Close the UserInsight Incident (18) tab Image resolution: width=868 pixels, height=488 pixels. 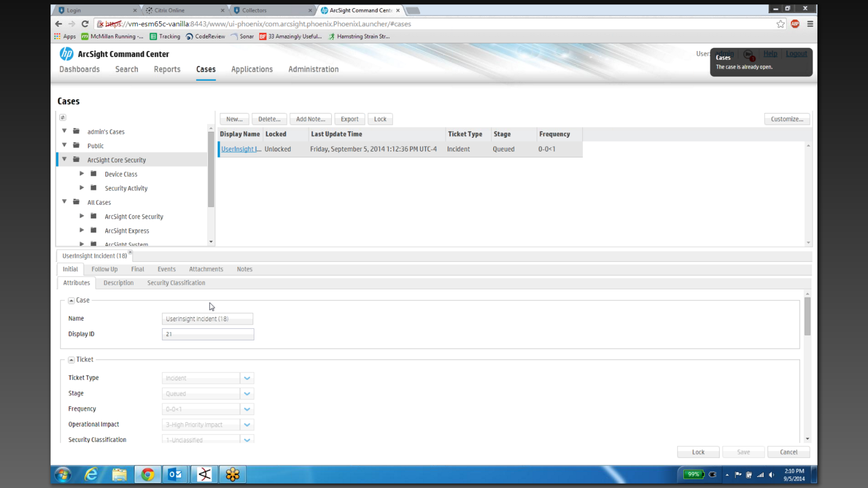130,252
